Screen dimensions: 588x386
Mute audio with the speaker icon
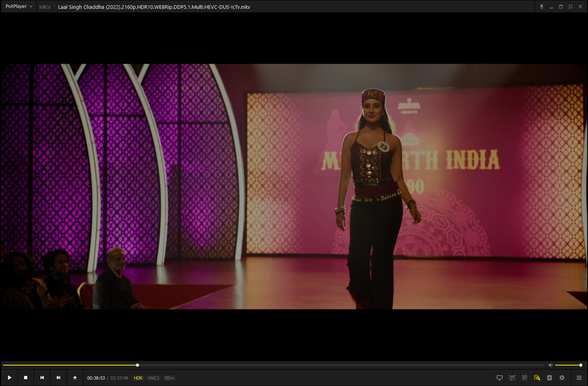(550, 365)
